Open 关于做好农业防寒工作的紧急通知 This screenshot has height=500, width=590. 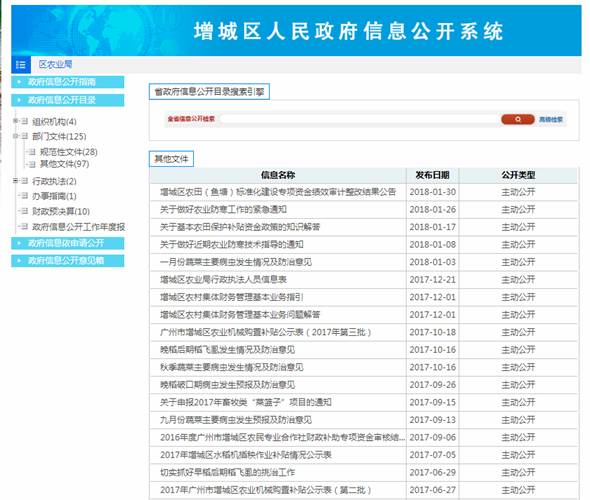(x=224, y=210)
